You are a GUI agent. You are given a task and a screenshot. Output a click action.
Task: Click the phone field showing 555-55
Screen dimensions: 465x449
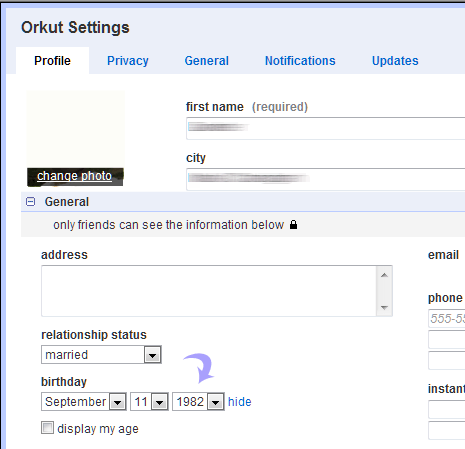[x=446, y=319]
